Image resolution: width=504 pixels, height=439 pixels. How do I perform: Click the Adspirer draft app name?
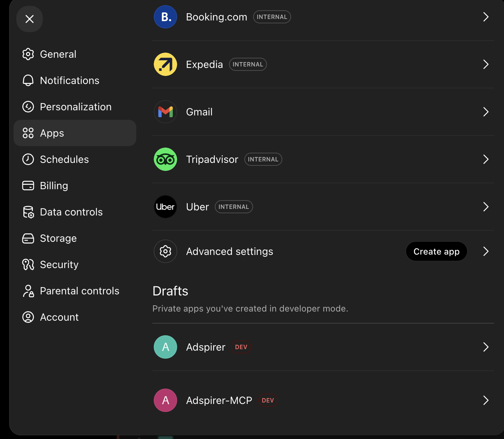[x=206, y=347]
